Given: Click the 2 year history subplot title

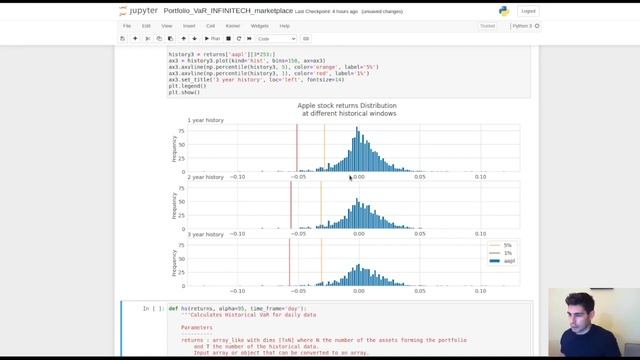Looking at the screenshot, I should click(x=206, y=177).
